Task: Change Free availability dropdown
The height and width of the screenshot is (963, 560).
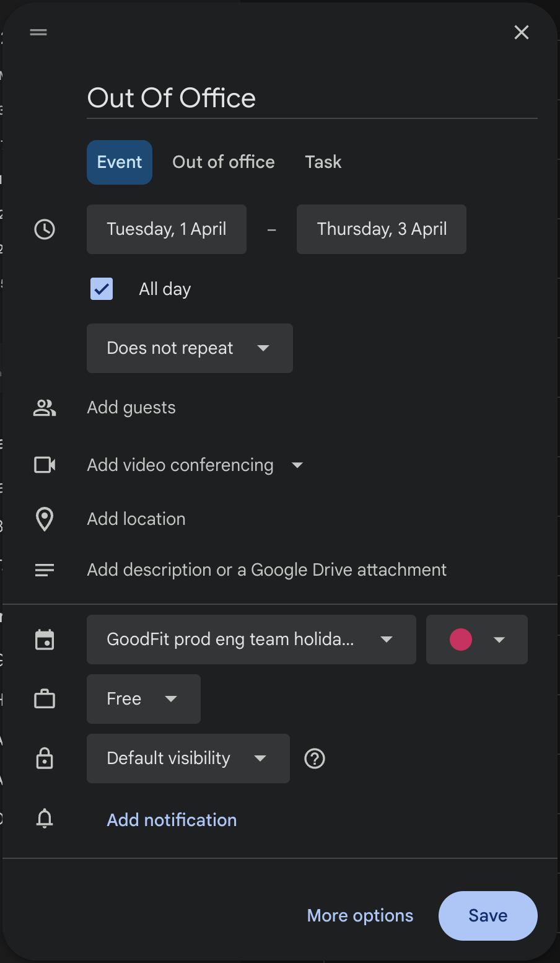Action: (143, 699)
